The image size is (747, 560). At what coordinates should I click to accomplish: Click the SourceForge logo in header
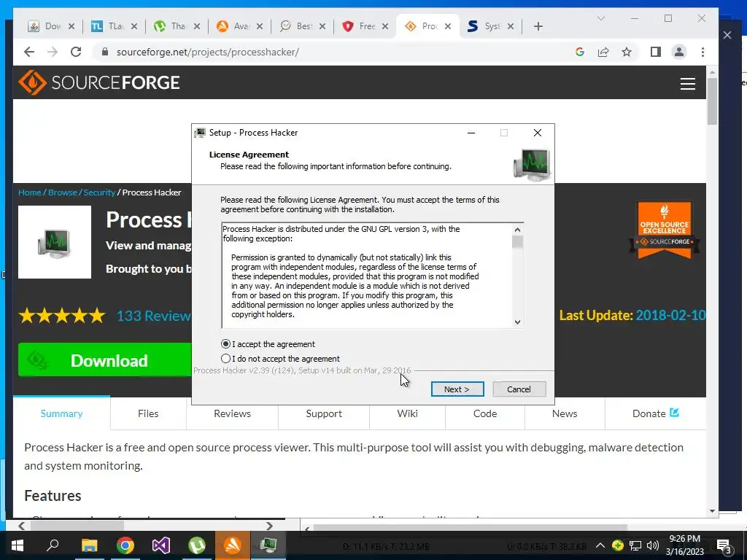(99, 83)
